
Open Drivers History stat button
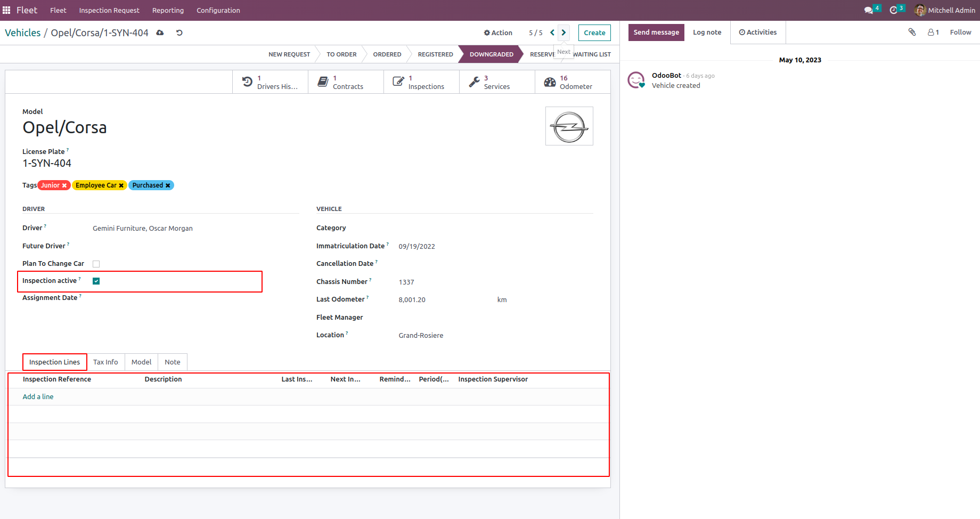[x=271, y=82]
